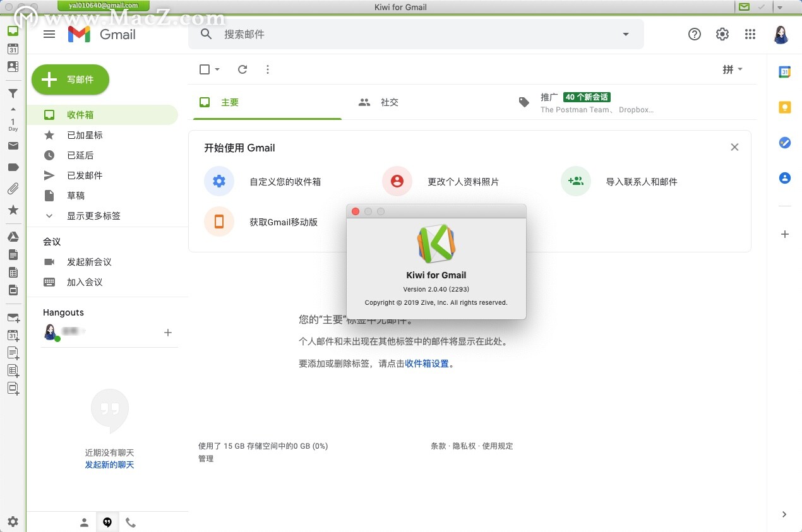Click 发起新的聊天 link
Image resolution: width=802 pixels, height=532 pixels.
110,465
